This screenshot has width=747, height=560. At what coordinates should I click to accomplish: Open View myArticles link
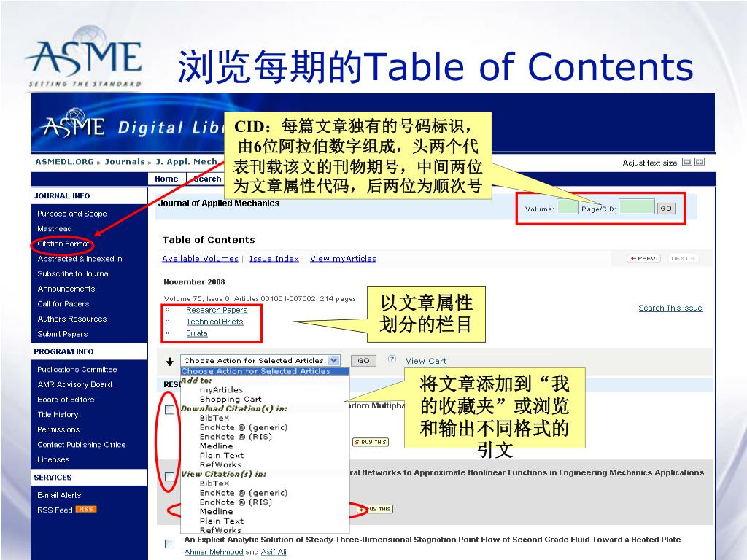[343, 259]
